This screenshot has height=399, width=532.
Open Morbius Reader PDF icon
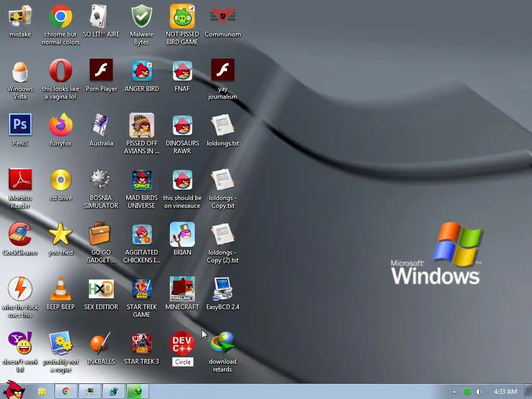point(20,180)
